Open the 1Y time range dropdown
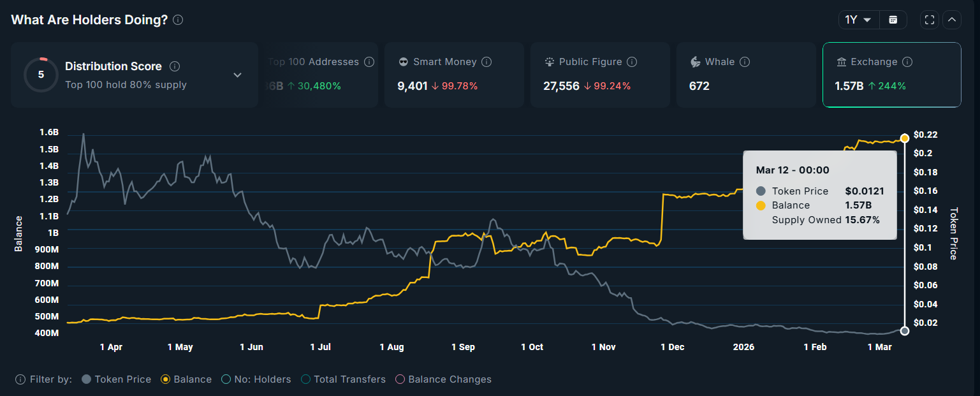 (858, 20)
